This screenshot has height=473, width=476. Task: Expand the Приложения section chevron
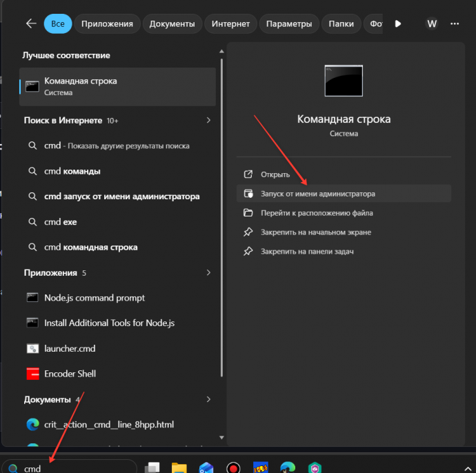click(208, 273)
